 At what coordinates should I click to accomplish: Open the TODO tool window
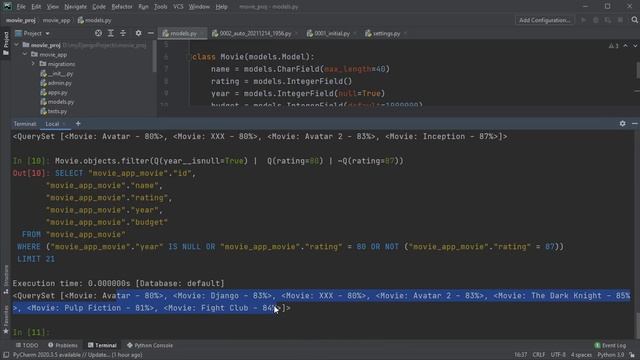27,345
